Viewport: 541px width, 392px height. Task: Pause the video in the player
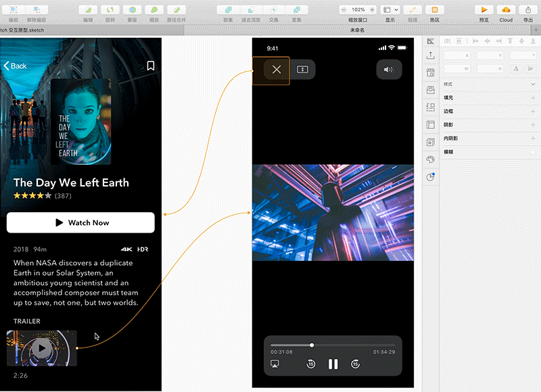(333, 364)
